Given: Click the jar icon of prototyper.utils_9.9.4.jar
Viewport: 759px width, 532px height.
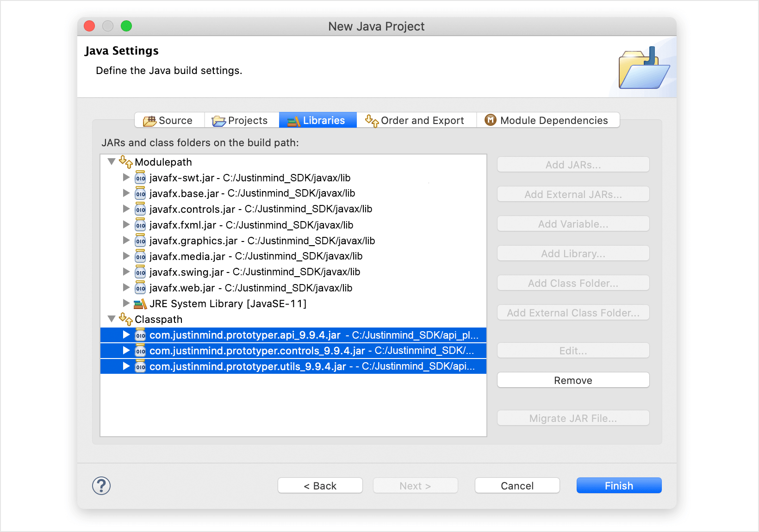Looking at the screenshot, I should pyautogui.click(x=140, y=366).
